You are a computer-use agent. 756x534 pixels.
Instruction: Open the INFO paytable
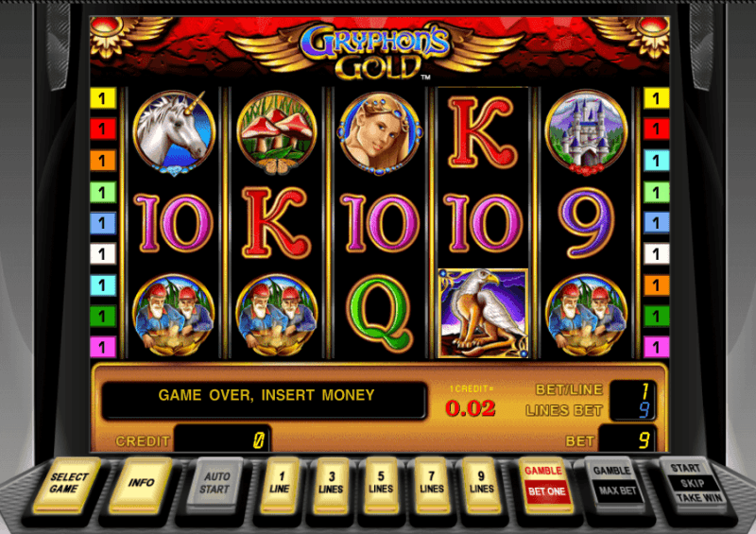(x=141, y=485)
